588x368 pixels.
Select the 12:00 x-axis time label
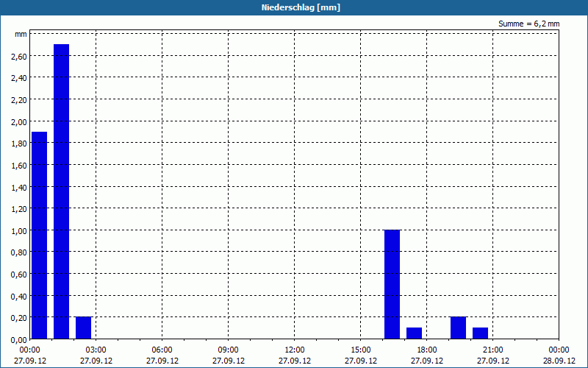click(x=295, y=350)
